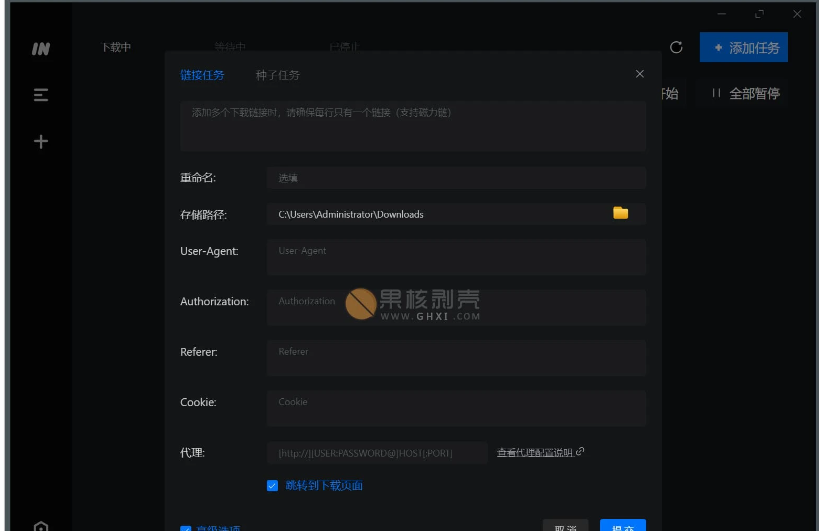
Task: Click the home icon at sidebar bottom
Action: coord(41,526)
